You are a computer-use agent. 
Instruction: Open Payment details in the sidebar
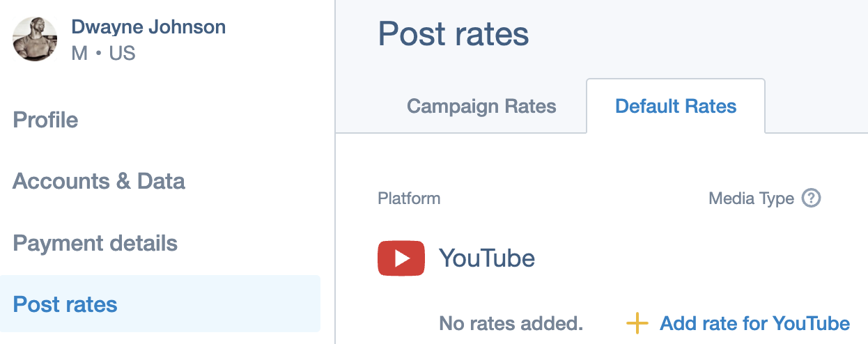point(95,243)
